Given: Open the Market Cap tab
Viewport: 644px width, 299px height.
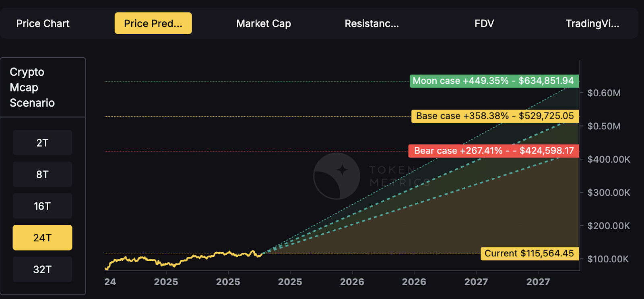Looking at the screenshot, I should (x=264, y=23).
